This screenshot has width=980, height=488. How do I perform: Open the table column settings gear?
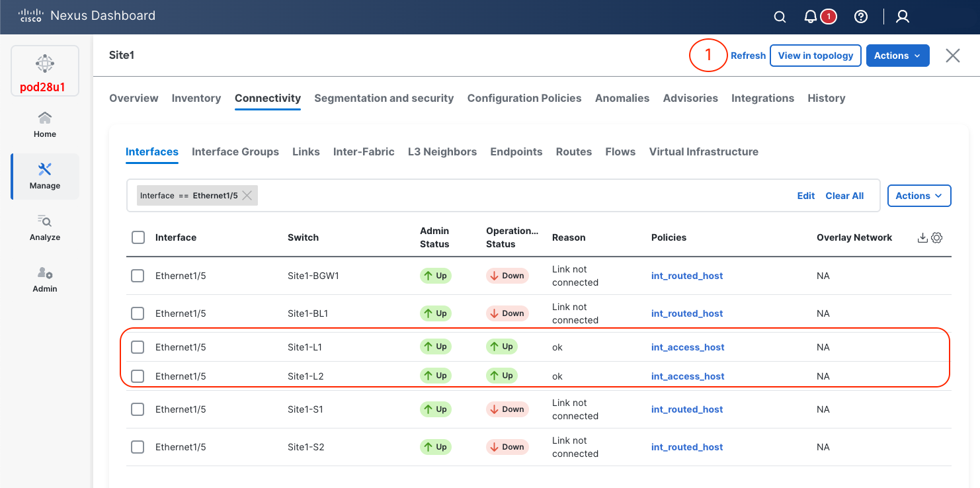[937, 237]
